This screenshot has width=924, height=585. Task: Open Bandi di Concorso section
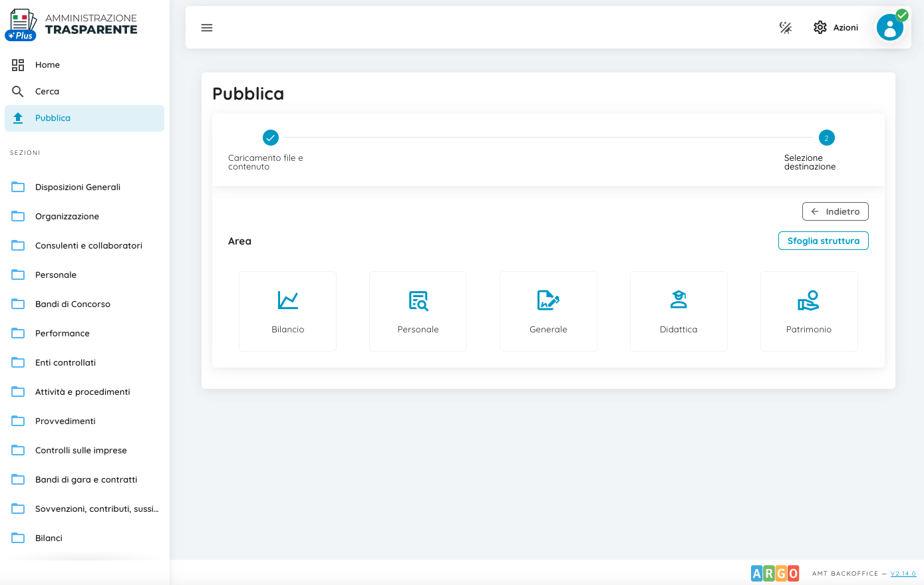click(x=84, y=304)
